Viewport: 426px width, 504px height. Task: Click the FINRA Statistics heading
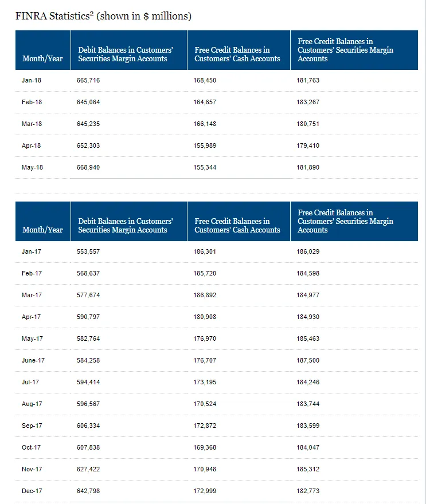click(103, 16)
